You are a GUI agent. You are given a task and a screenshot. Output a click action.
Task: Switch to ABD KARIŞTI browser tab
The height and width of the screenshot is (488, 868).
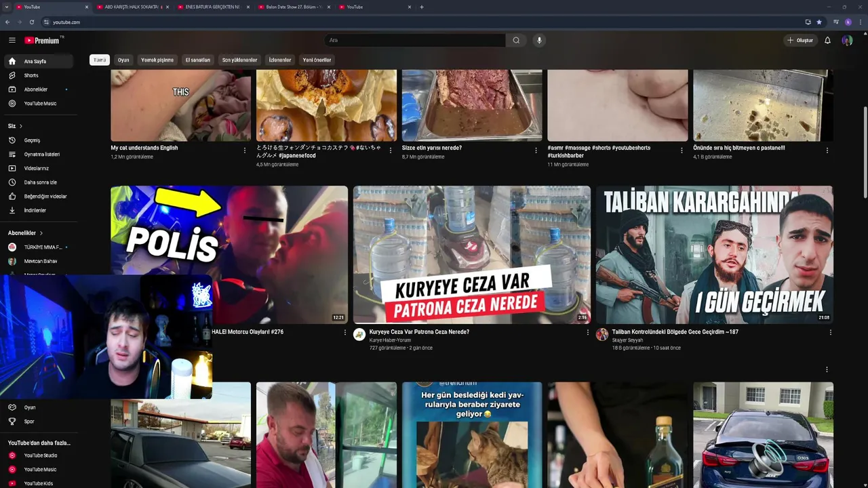click(x=132, y=7)
